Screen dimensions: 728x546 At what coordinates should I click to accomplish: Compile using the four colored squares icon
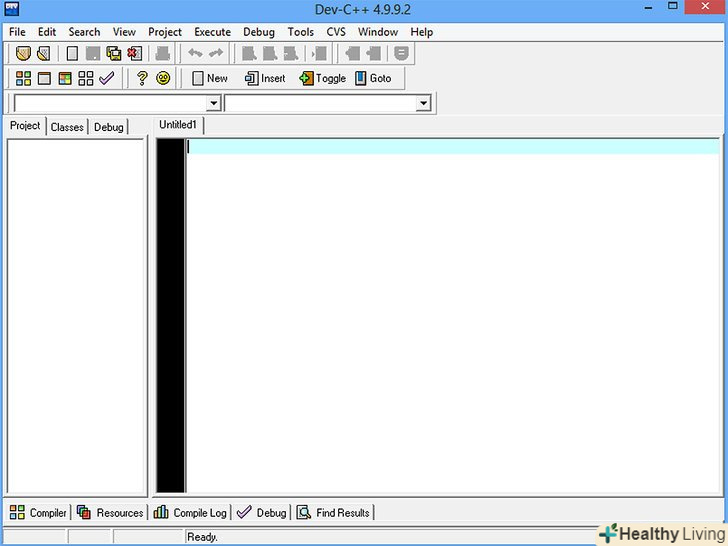[x=23, y=78]
